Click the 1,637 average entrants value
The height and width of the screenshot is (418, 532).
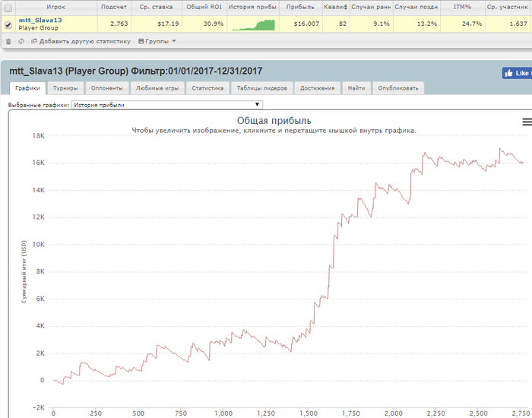pyautogui.click(x=518, y=24)
